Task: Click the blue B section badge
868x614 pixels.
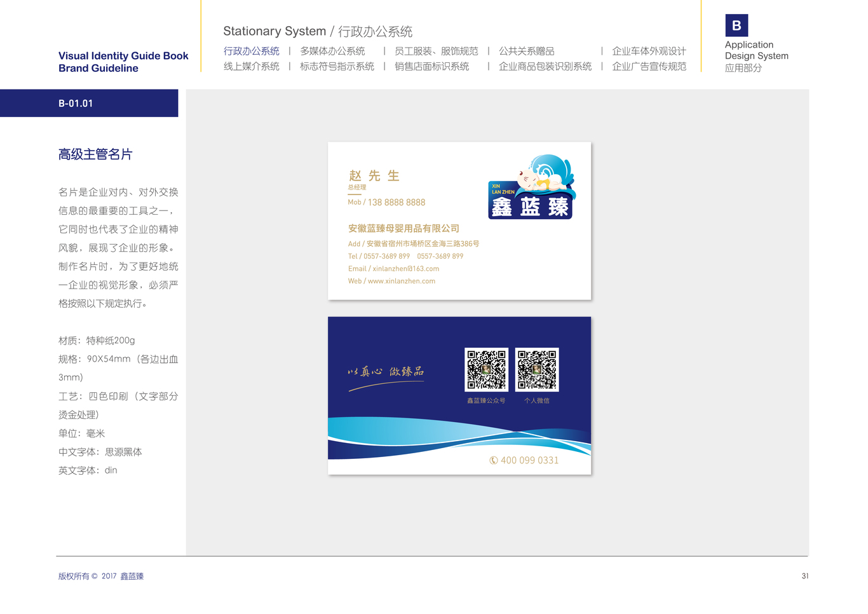Action: (x=736, y=25)
